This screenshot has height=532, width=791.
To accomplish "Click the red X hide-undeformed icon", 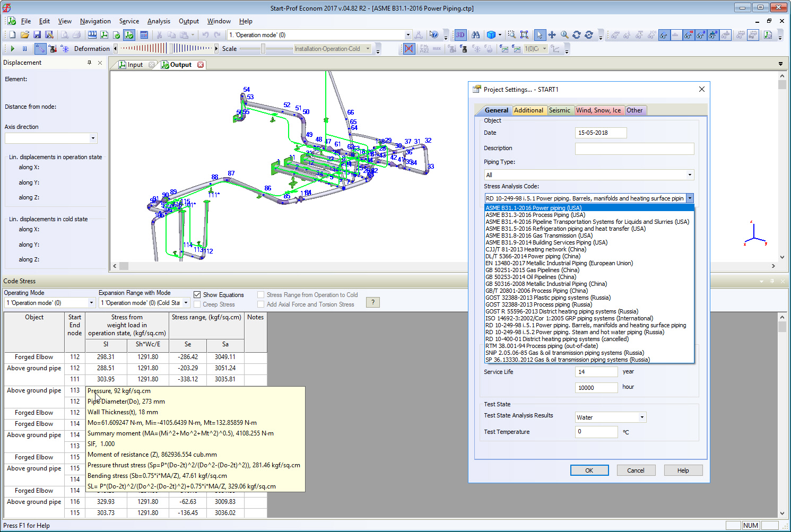I will 409,49.
